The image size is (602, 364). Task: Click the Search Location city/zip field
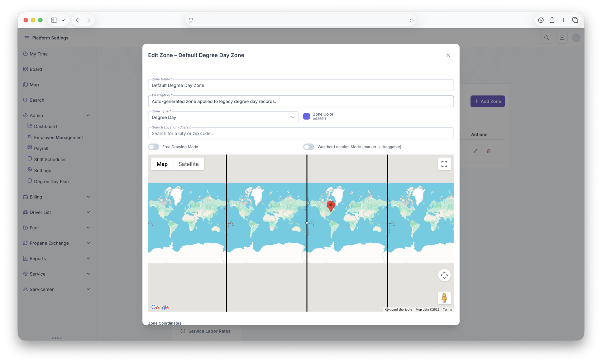tap(301, 134)
